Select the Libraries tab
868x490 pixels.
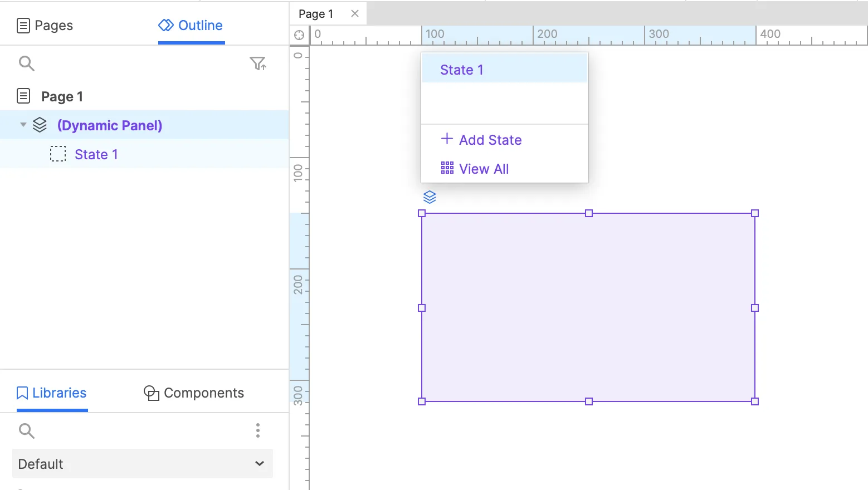(52, 393)
